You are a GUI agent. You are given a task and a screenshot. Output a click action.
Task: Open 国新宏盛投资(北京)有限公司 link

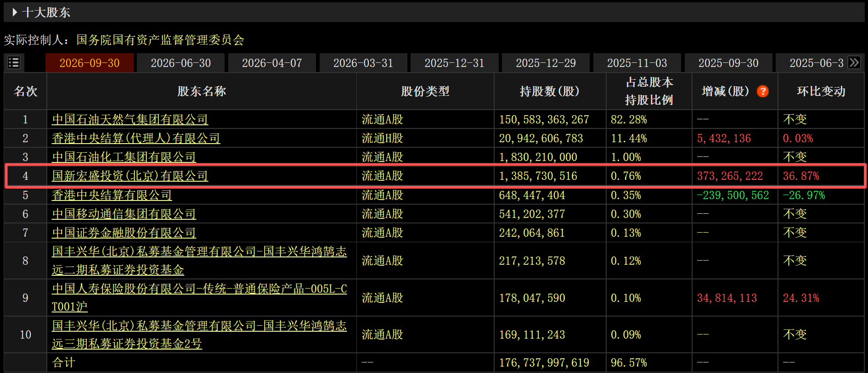point(130,176)
